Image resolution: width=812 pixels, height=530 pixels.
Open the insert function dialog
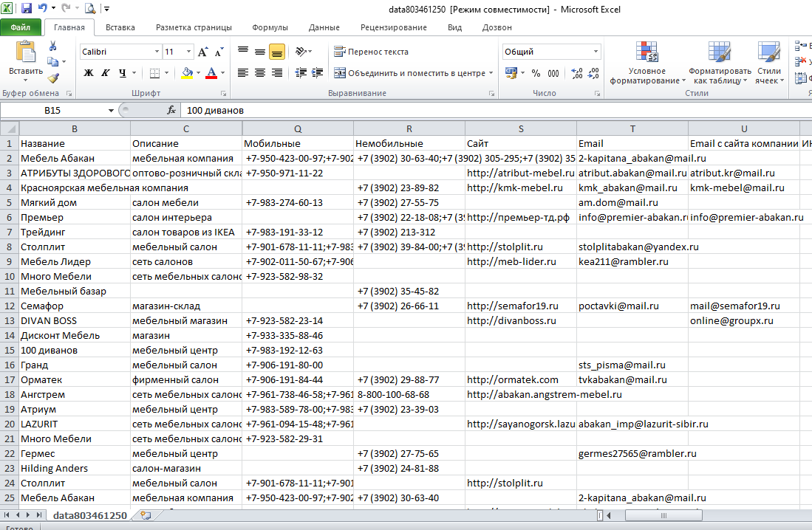(x=171, y=110)
